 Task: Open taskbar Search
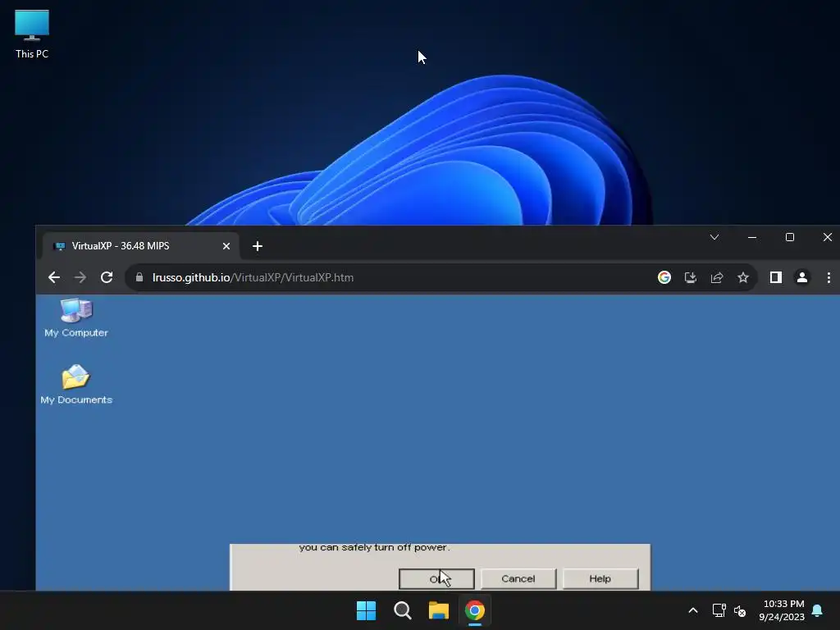pyautogui.click(x=402, y=610)
